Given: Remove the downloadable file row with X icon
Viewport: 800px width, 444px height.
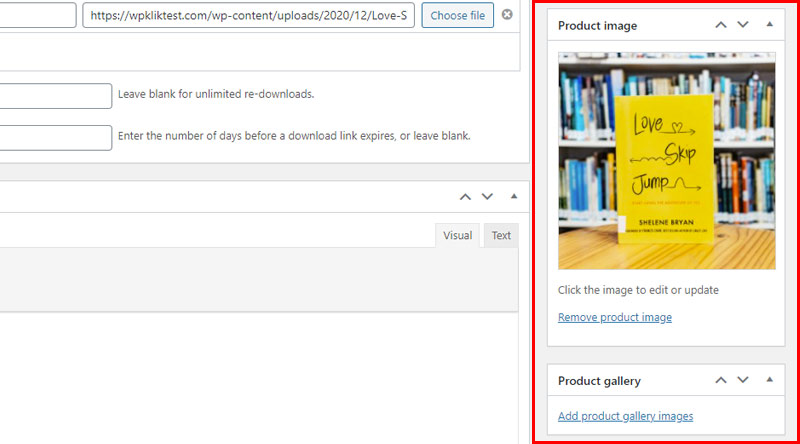Looking at the screenshot, I should click(507, 14).
